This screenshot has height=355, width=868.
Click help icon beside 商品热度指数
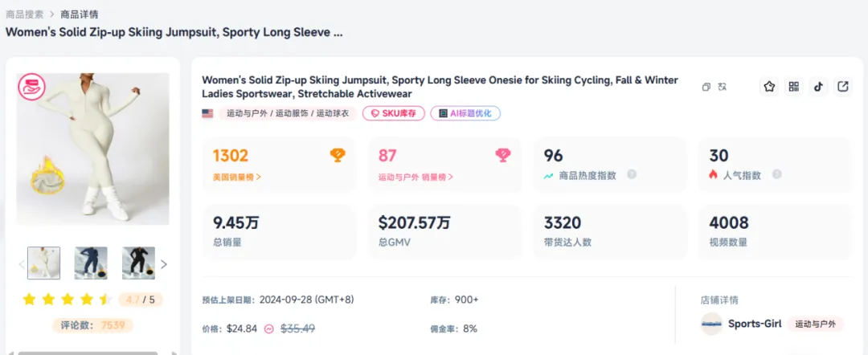[x=632, y=174]
